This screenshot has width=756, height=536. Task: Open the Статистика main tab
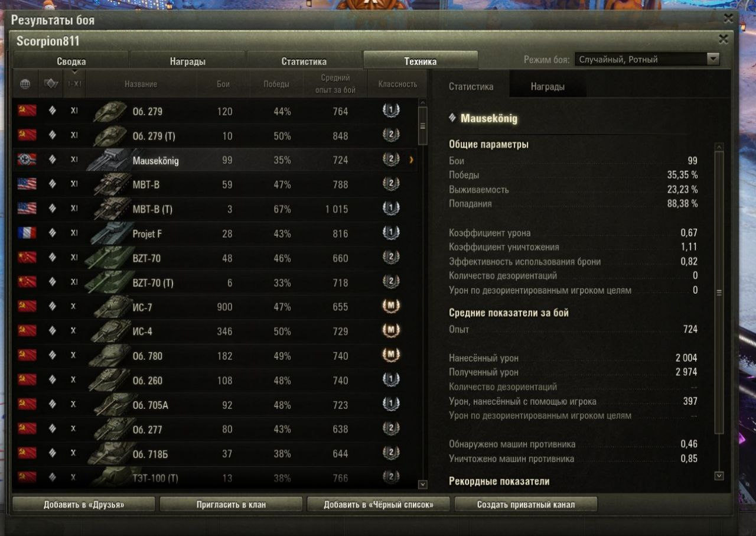click(x=304, y=61)
